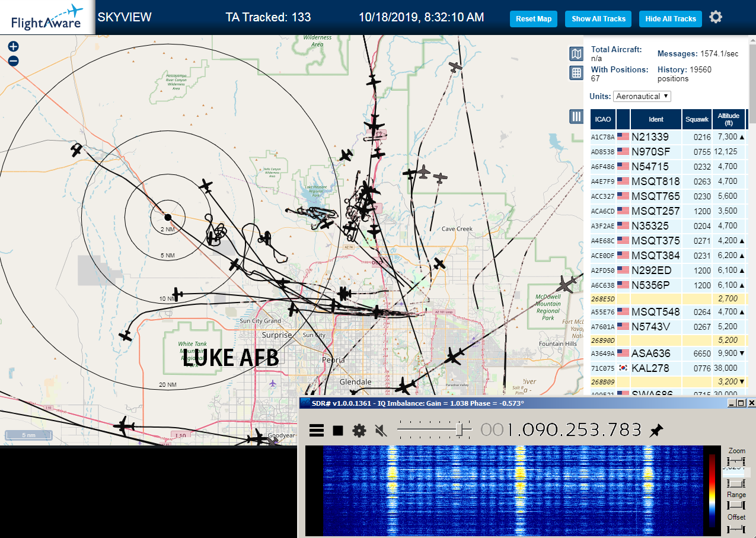Select aircraft row N21339

click(668, 137)
